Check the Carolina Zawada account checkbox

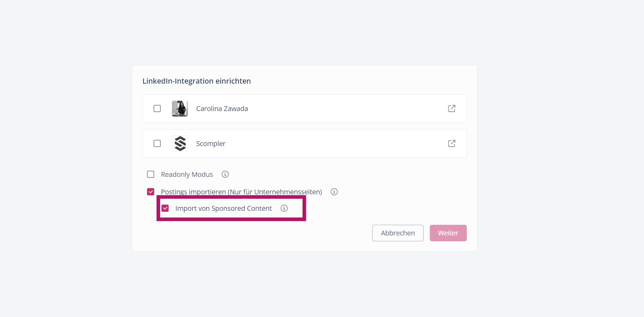157,109
